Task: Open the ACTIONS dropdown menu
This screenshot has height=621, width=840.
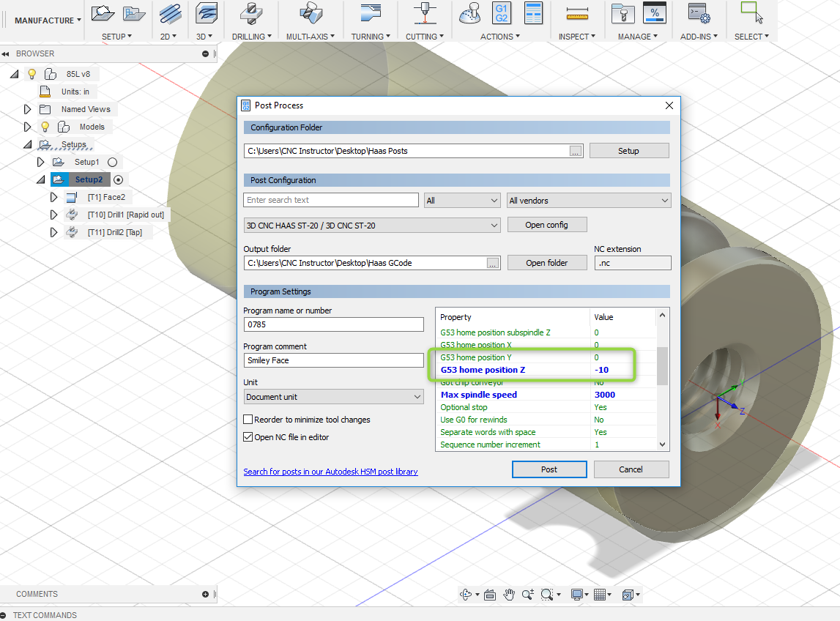Action: pos(500,37)
